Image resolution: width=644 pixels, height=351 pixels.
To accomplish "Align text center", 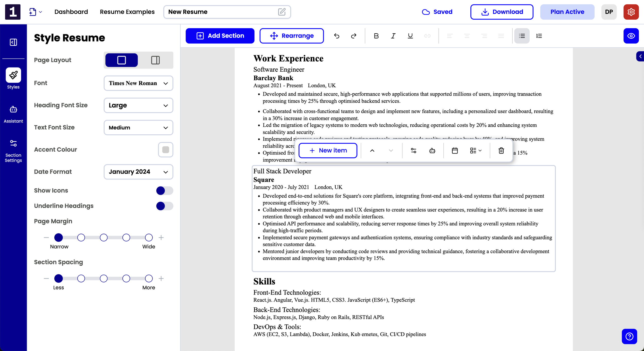I will point(467,36).
